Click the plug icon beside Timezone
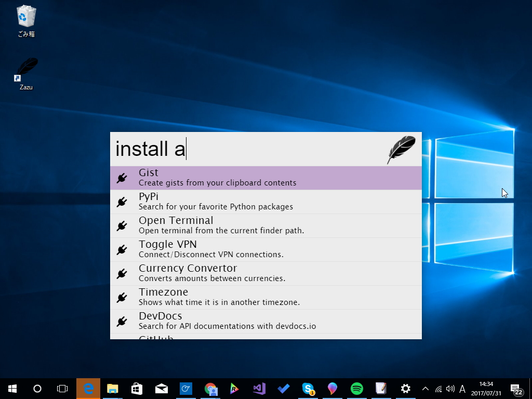The width and height of the screenshot is (532, 399). coord(122,297)
